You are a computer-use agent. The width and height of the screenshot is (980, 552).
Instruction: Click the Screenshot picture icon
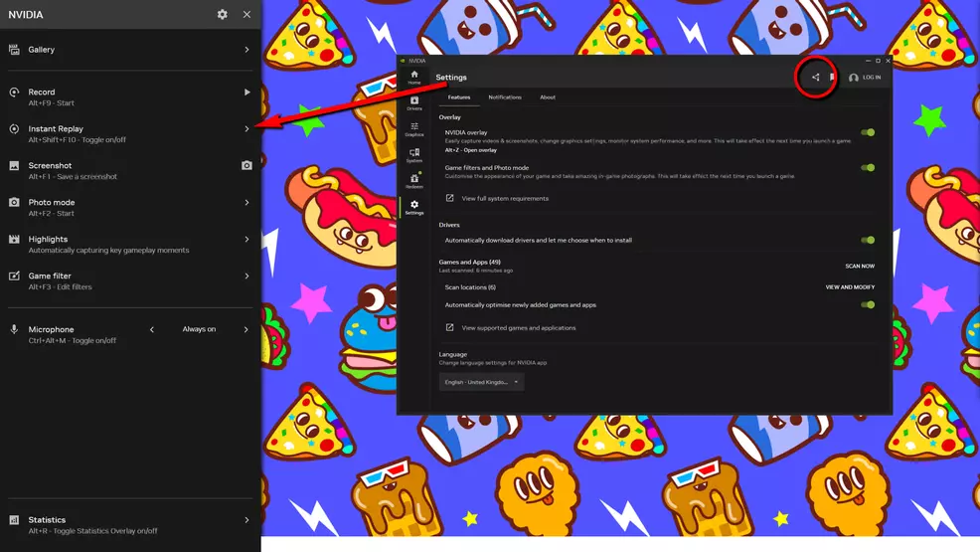14,166
